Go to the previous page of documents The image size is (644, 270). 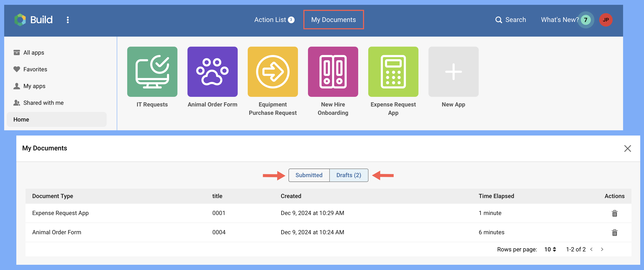tap(591, 249)
